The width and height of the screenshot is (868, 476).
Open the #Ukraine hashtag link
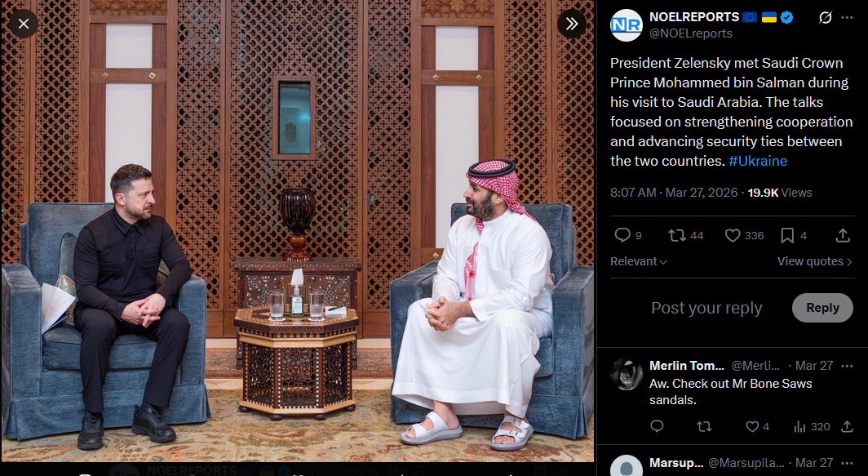click(x=757, y=162)
